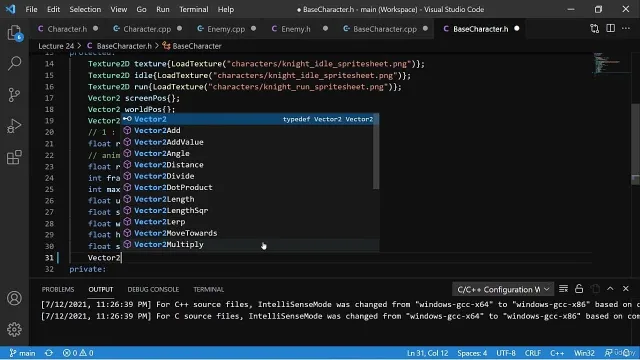Open the Run menu
The width and height of the screenshot is (640, 360).
click(163, 9)
